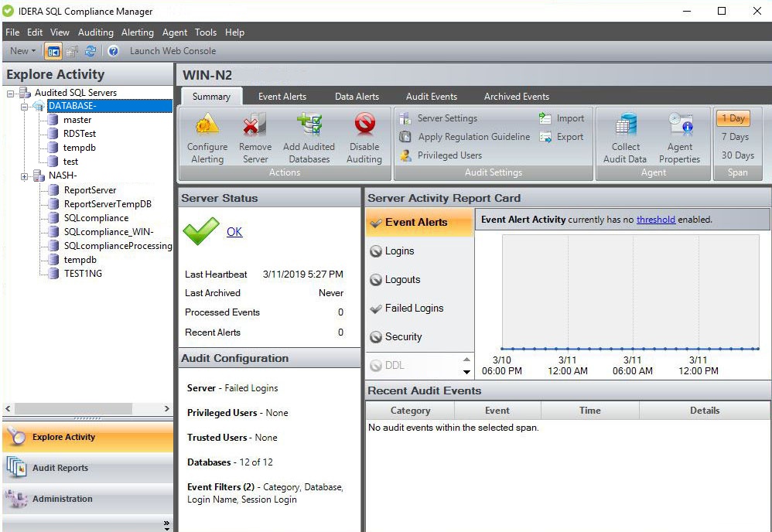Click the OK server status link
Image resolution: width=772 pixels, height=532 pixels.
coord(234,232)
